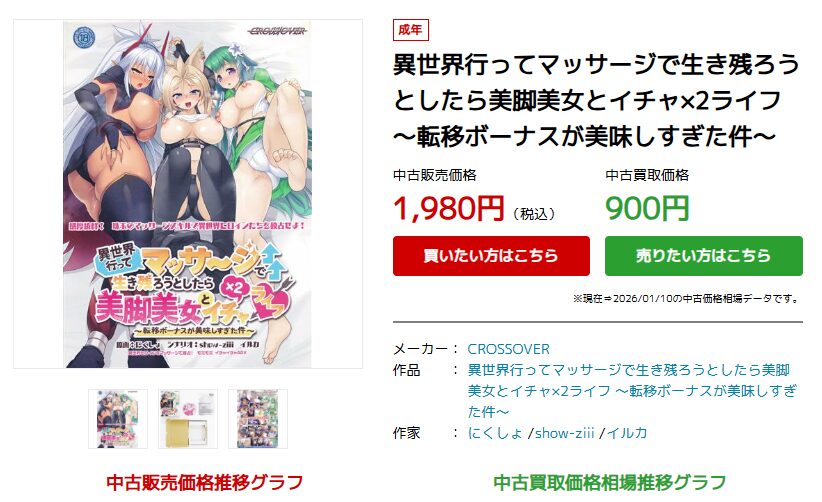Click the 中古買取価格相場推移グラフ heading
Viewport: 822px width, 502px height.
(x=610, y=482)
